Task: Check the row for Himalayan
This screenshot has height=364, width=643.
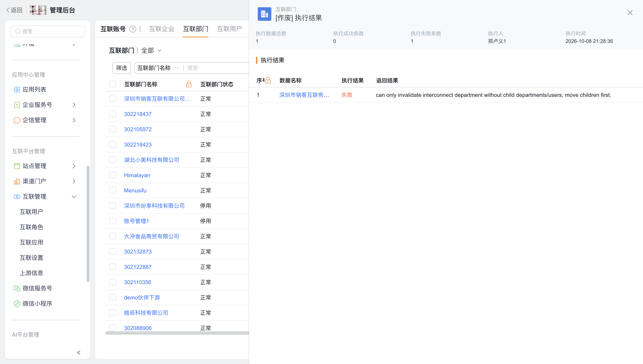Action: pos(113,175)
